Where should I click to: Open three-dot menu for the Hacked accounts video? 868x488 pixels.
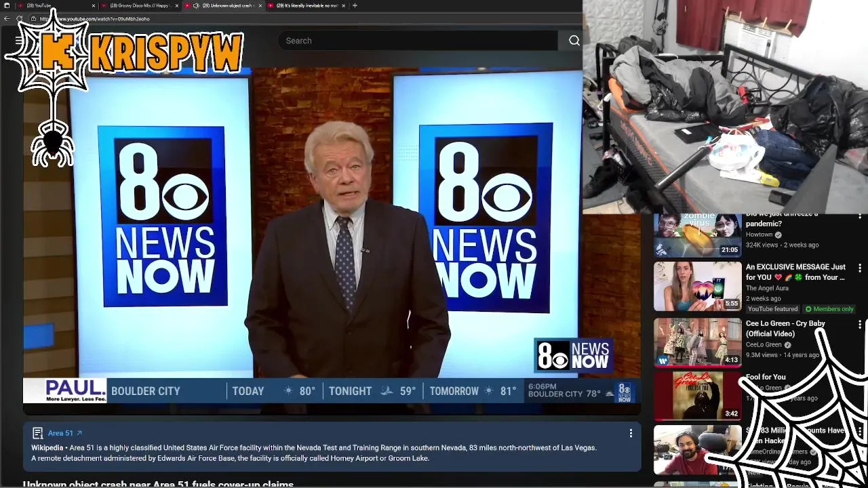860,431
